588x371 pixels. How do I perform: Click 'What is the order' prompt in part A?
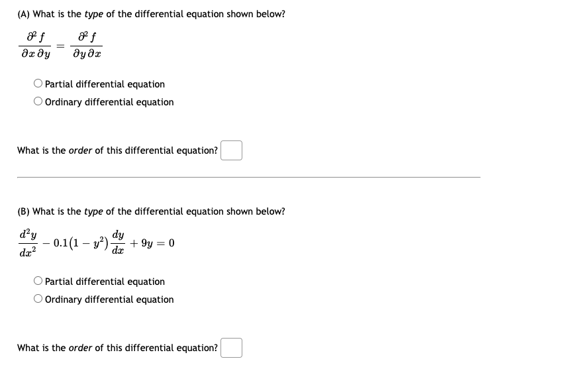[117, 150]
